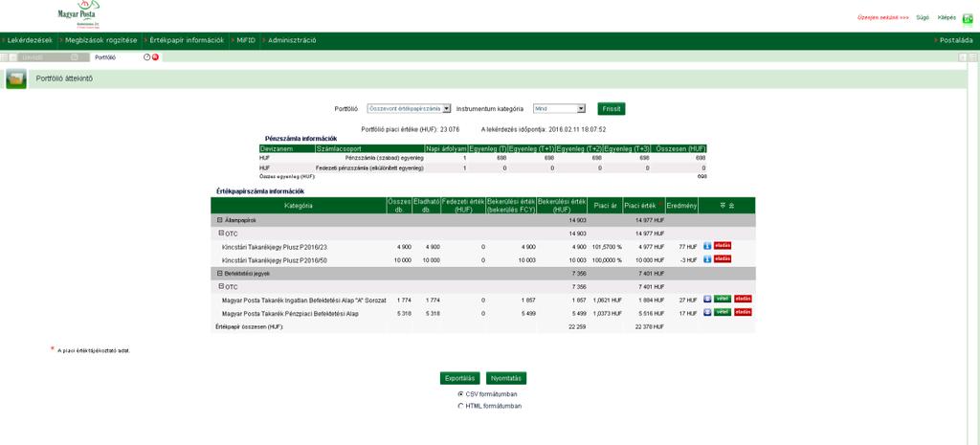The height and width of the screenshot is (445, 980).
Task: Collapse the Állampapírok group
Action: tap(219, 220)
